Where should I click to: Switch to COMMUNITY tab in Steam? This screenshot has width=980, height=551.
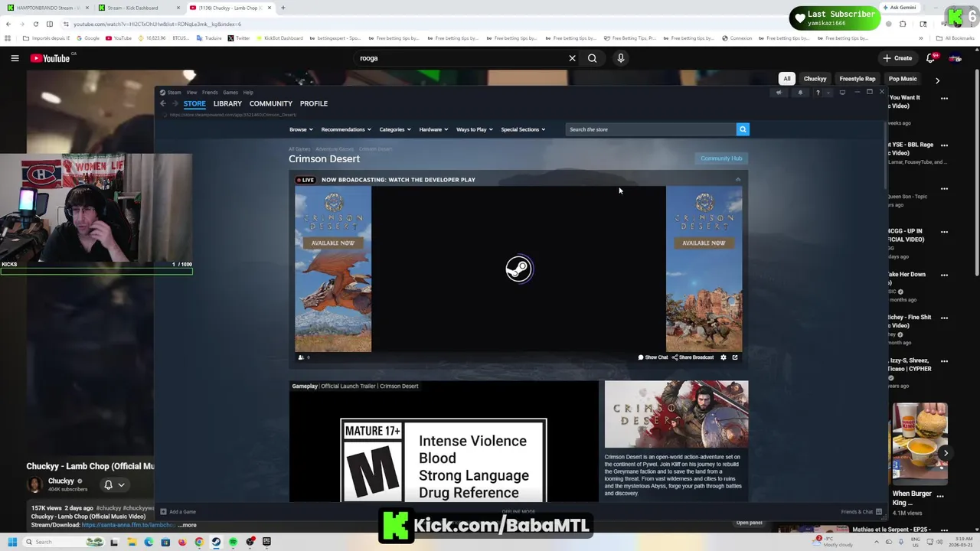[271, 103]
